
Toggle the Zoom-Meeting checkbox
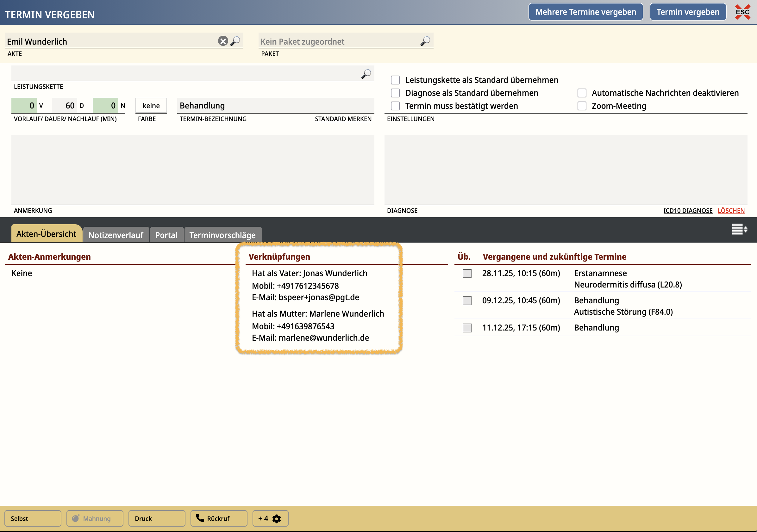pyautogui.click(x=582, y=106)
